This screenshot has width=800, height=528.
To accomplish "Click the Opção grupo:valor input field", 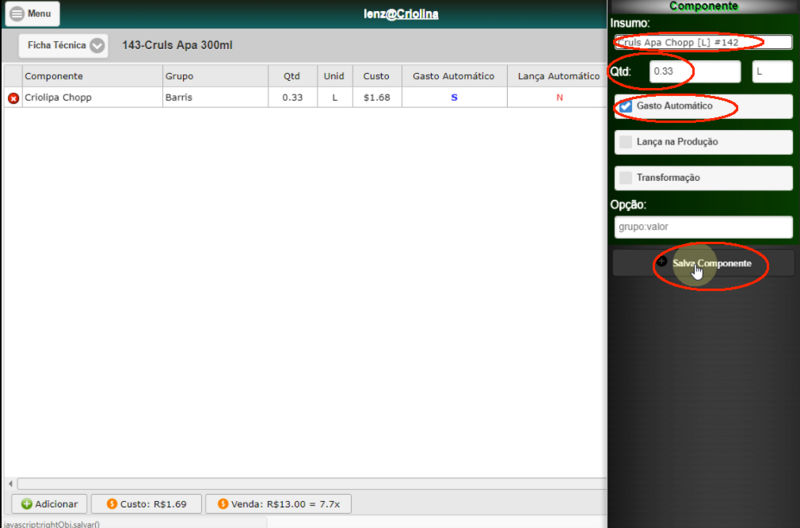I will [703, 227].
